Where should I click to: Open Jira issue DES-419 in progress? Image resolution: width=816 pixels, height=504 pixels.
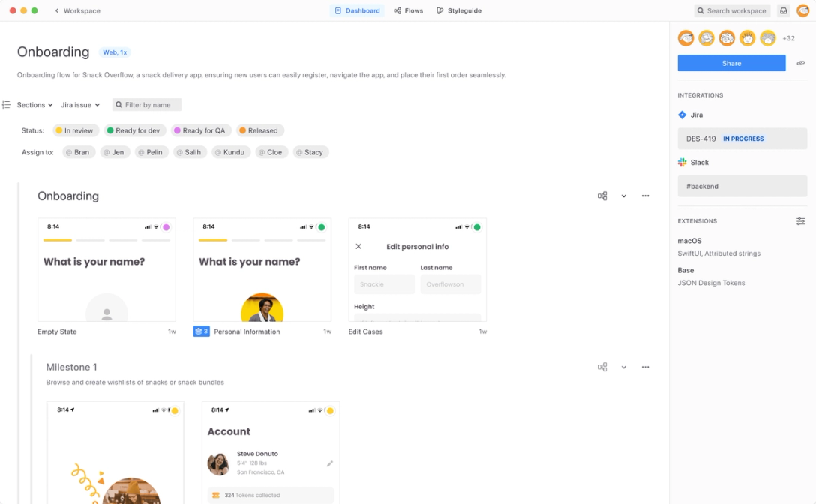point(742,139)
